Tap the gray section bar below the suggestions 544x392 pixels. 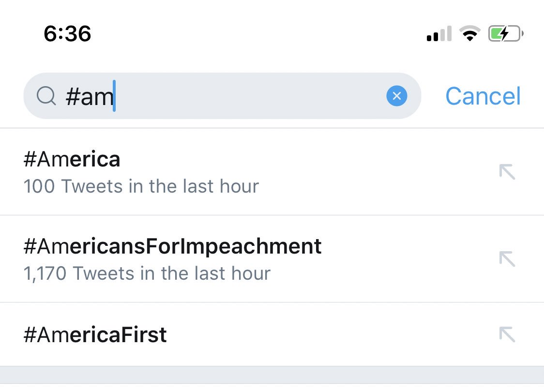(x=272, y=375)
